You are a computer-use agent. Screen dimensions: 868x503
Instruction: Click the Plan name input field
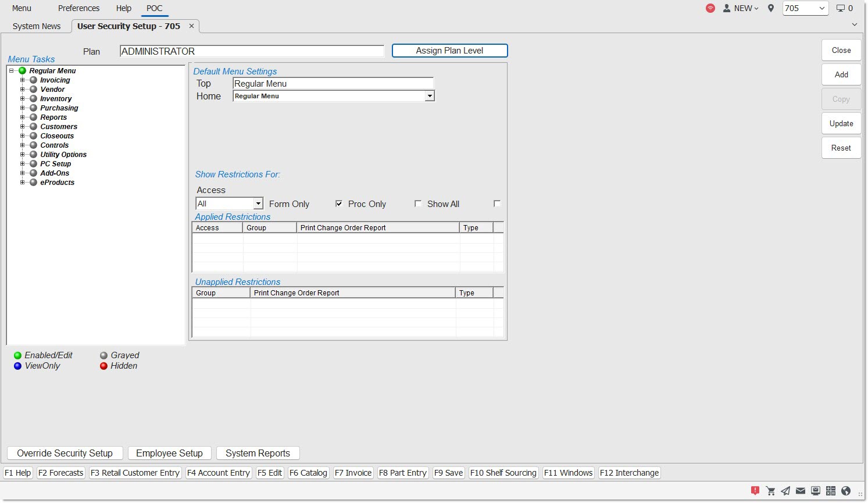click(x=252, y=51)
